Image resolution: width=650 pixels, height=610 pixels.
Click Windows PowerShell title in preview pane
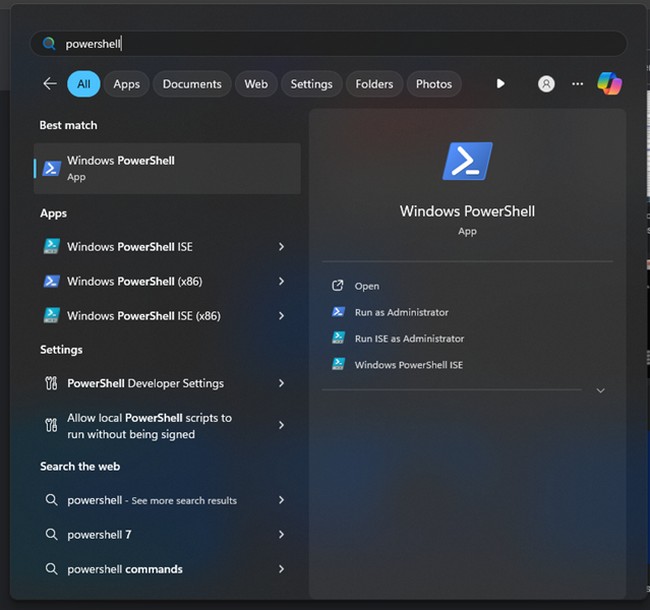(467, 211)
